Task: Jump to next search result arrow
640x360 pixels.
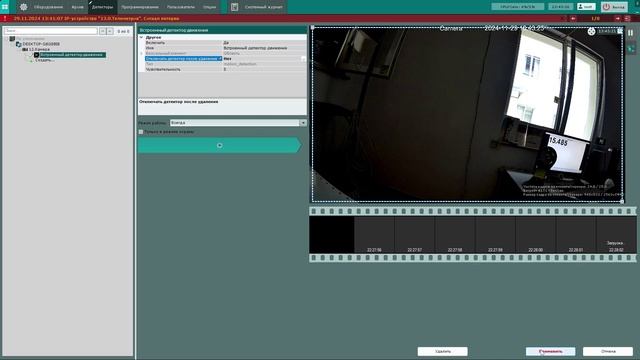Action: click(x=110, y=31)
